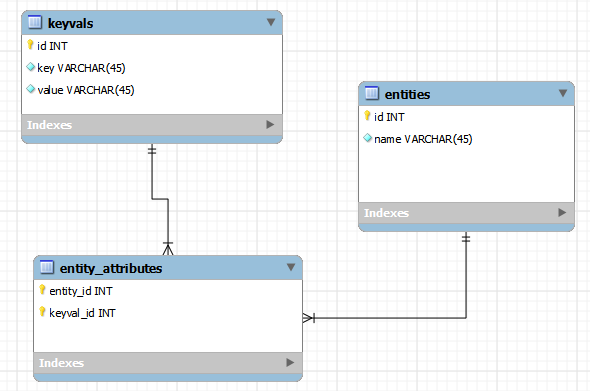This screenshot has width=590, height=391.
Task: Click the diamond icon beside name VARCHAR(45)
Action: 368,138
